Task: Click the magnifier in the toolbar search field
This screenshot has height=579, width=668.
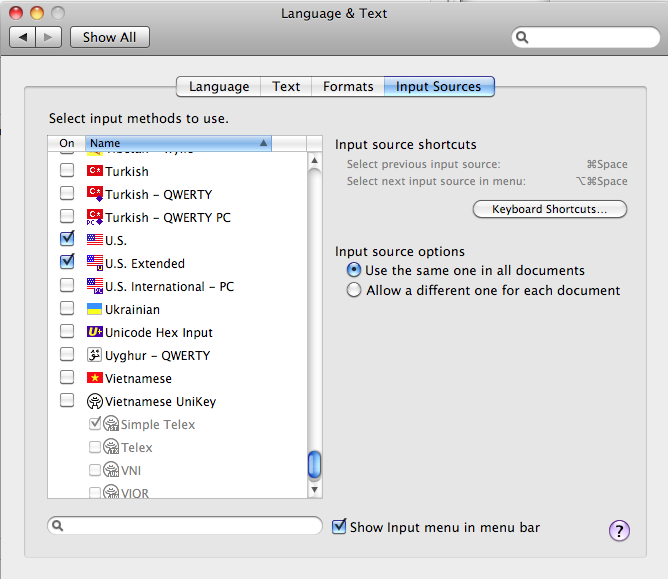Action: 522,37
